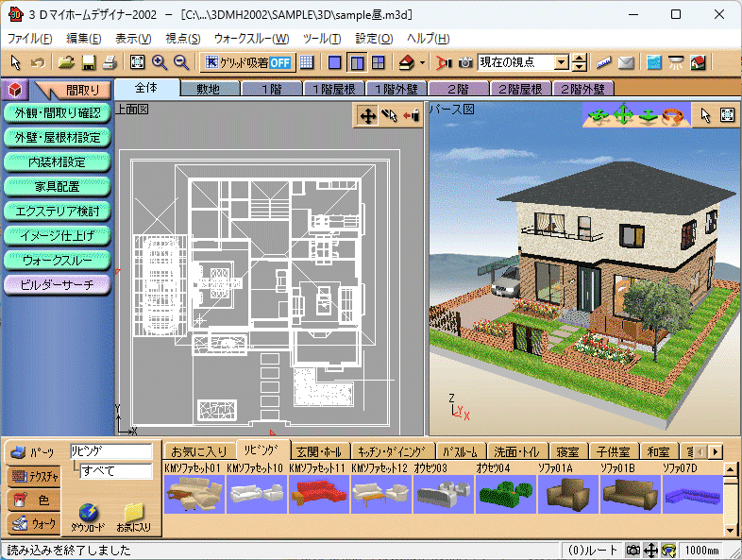742x560 pixels.
Task: Select the 色 color palette button
Action: point(32,500)
